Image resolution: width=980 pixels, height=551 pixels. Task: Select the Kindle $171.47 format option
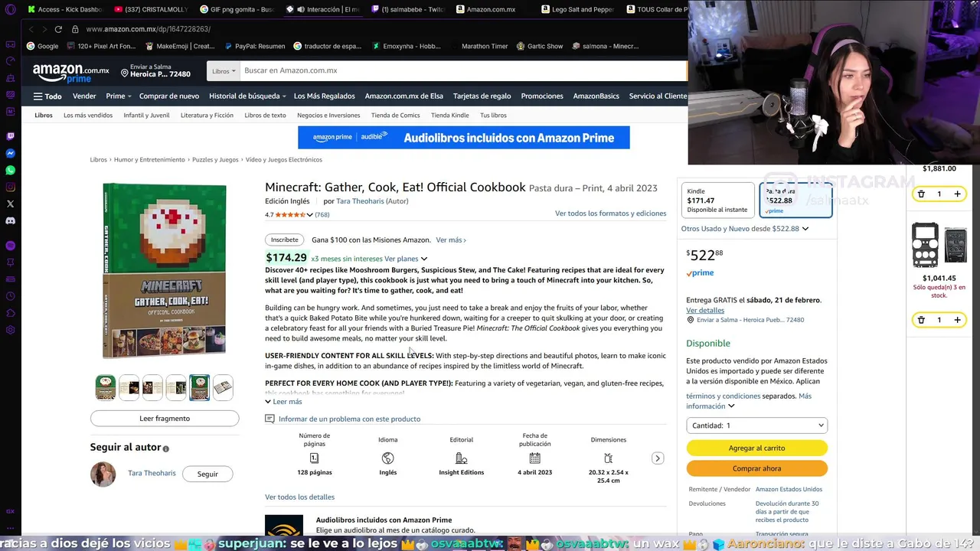[717, 201]
